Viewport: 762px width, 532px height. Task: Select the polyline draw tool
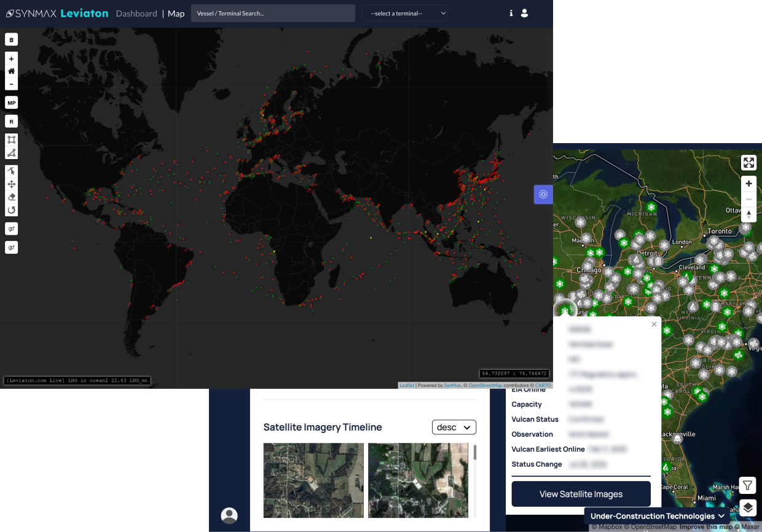coord(11,153)
